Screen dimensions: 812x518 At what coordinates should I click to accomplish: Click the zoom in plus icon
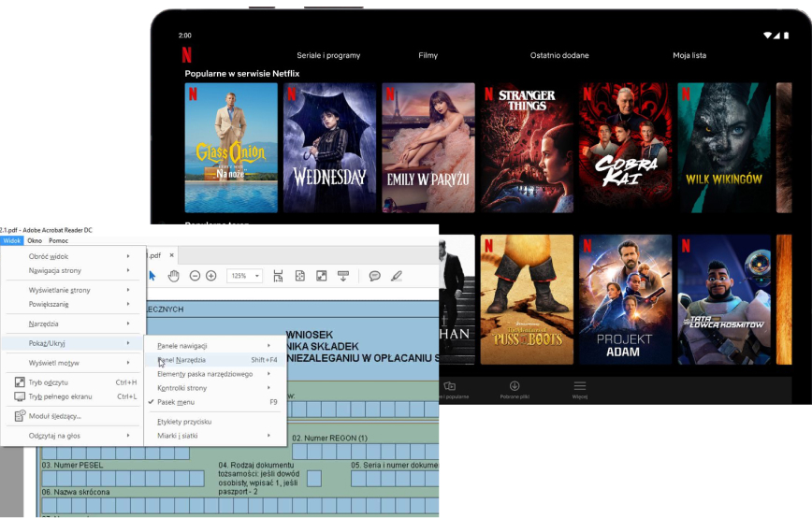(211, 276)
